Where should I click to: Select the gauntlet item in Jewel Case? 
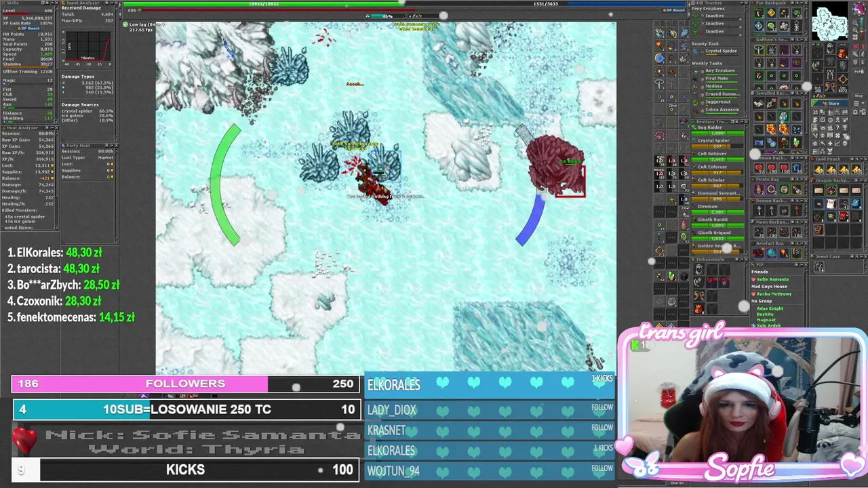pos(818,266)
